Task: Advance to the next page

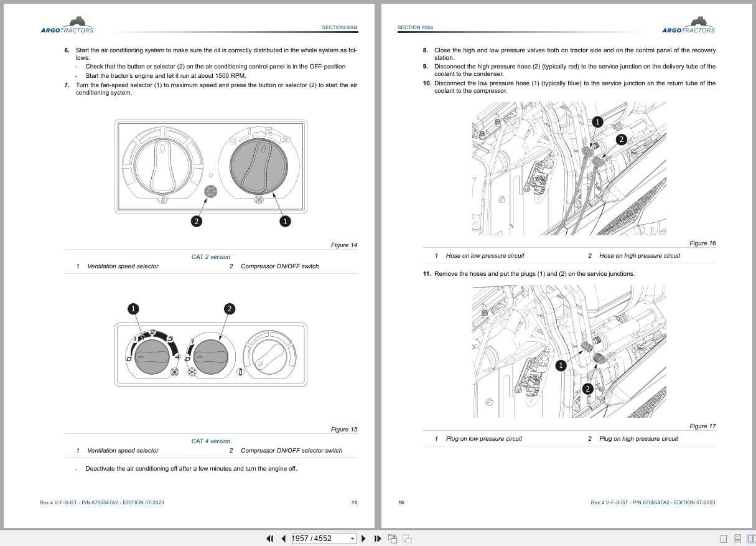Action: [364, 539]
